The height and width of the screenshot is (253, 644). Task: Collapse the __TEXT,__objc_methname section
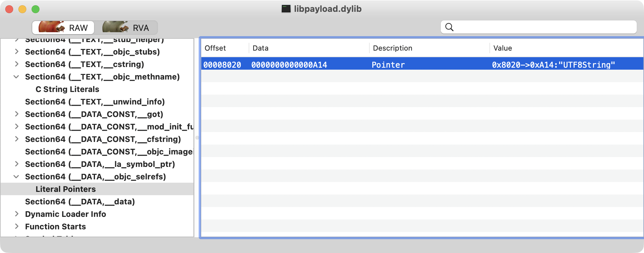tap(16, 77)
